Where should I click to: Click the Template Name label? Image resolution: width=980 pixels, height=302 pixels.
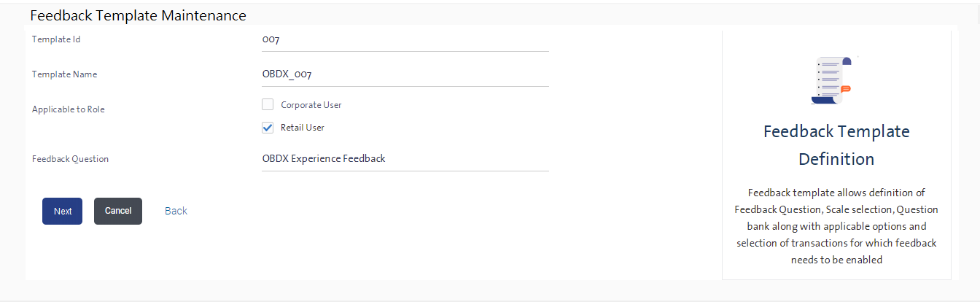click(64, 74)
